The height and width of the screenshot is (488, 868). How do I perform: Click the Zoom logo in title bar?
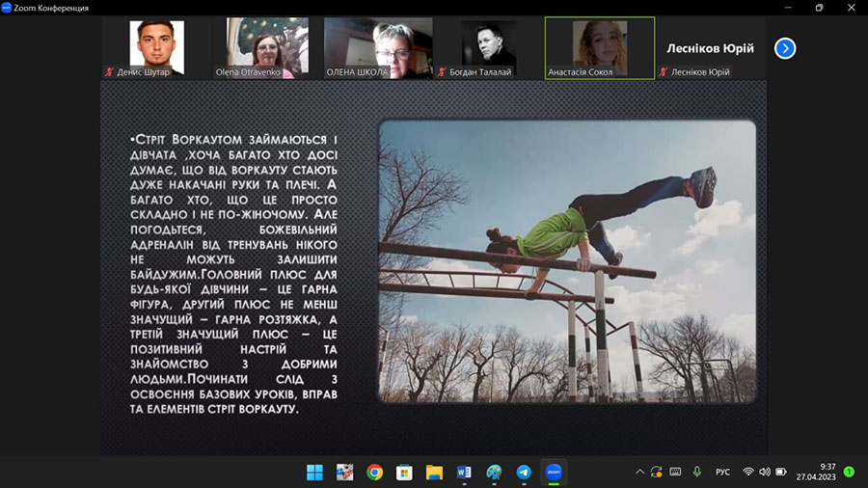(x=6, y=7)
